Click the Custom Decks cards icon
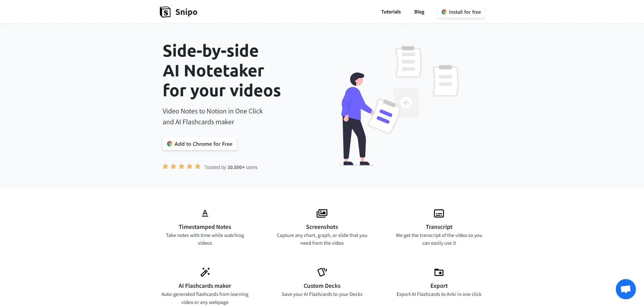This screenshot has width=644, height=306. (x=322, y=272)
